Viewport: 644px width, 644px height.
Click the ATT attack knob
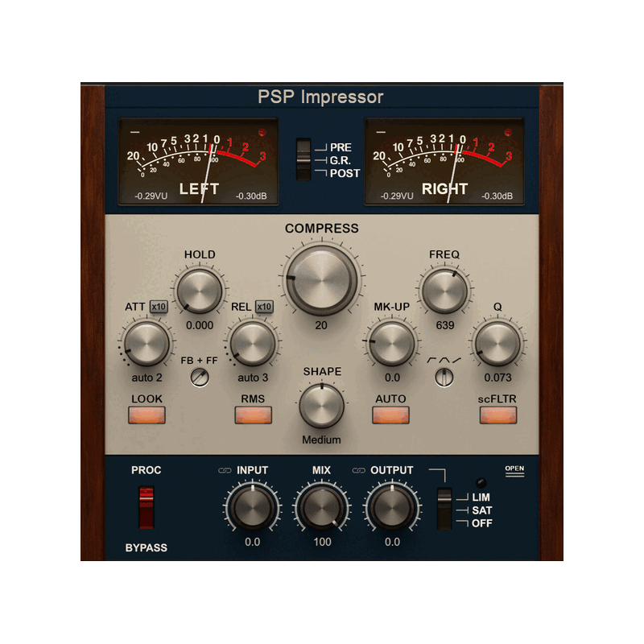coord(147,344)
